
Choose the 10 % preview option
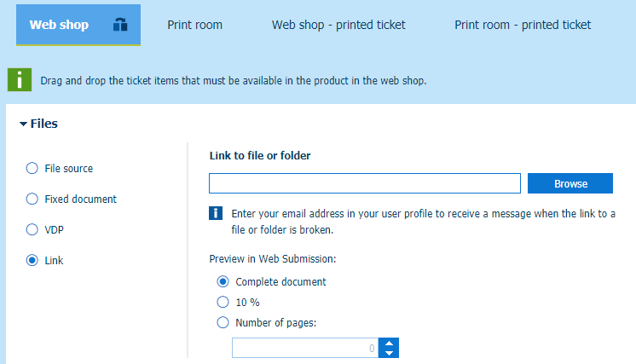(x=223, y=302)
